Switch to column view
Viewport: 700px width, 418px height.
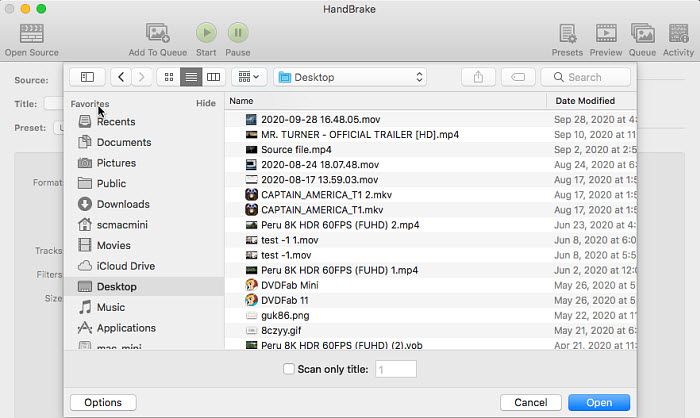pyautogui.click(x=213, y=77)
